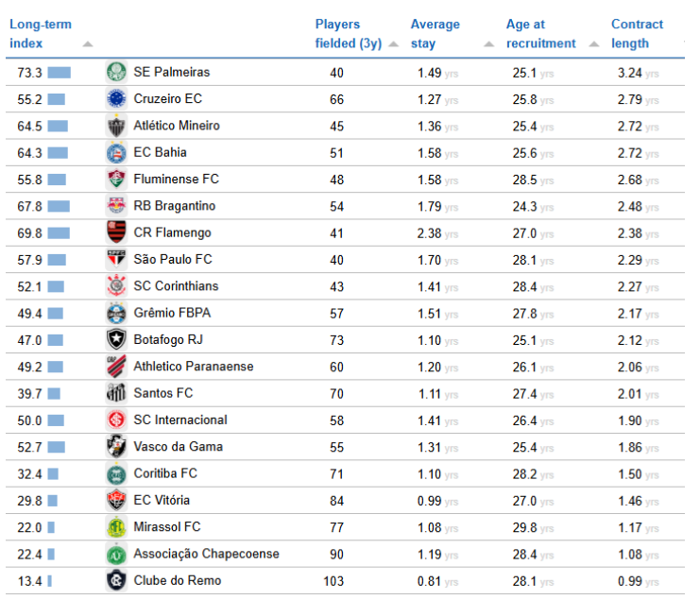Screen dimensions: 700x600
Task: Click Contract length column header
Action: pyautogui.click(x=637, y=34)
